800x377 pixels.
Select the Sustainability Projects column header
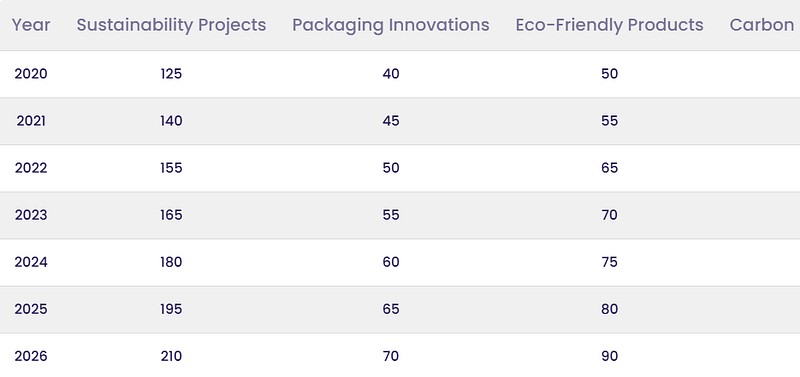click(x=171, y=25)
